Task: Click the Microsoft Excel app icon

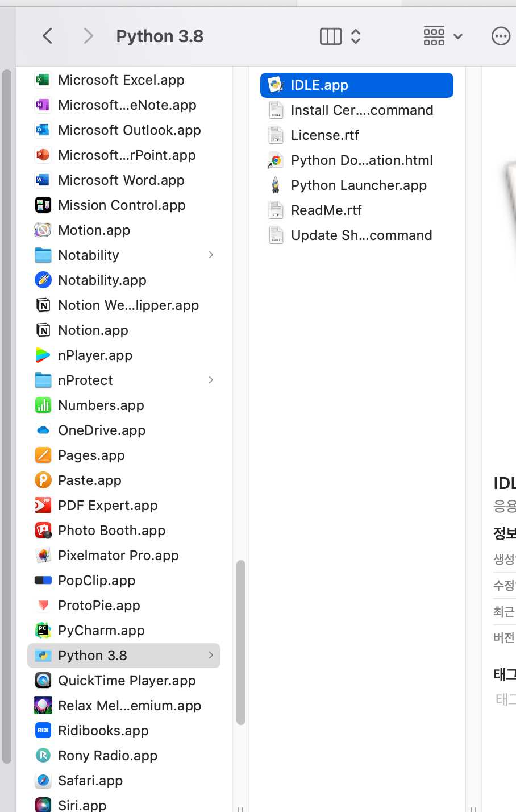Action: coord(43,80)
